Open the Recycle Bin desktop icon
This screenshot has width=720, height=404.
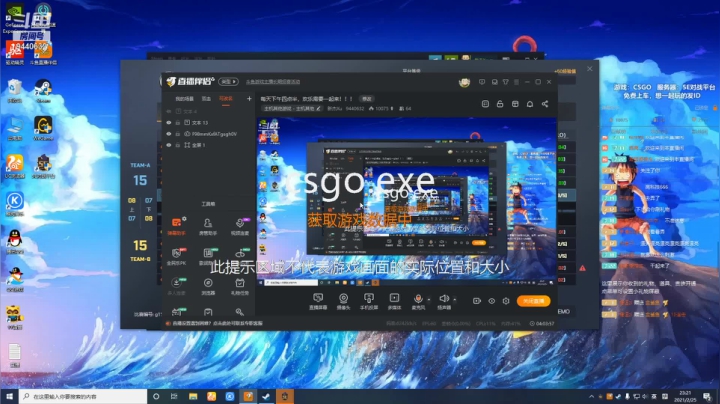15,90
